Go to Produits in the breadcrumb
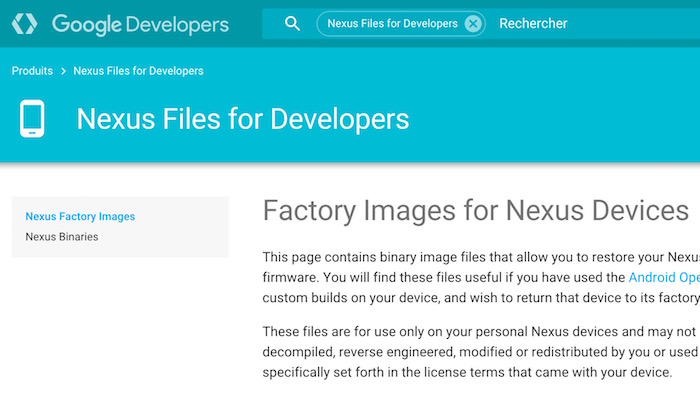Screen dimensions: 700x420 tap(32, 71)
